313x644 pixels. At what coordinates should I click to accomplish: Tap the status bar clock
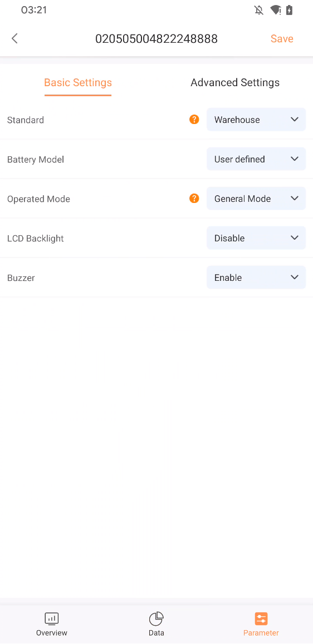[34, 10]
